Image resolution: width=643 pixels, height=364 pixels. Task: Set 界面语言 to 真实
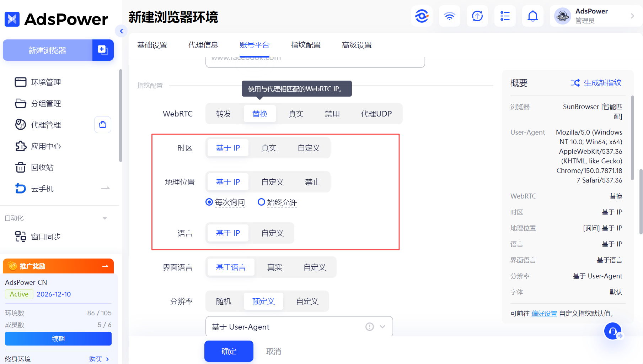tap(275, 267)
